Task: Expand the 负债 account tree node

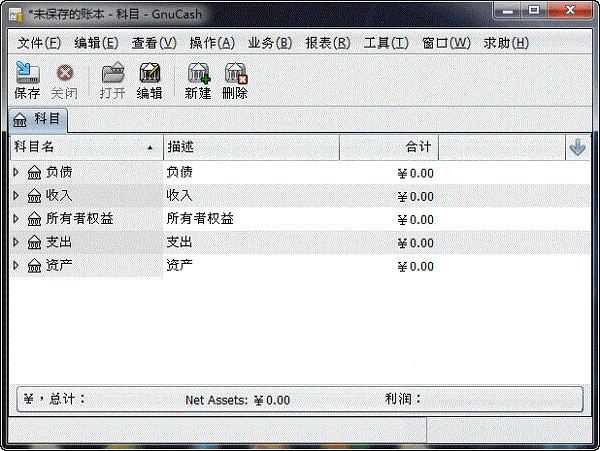Action: (16, 171)
